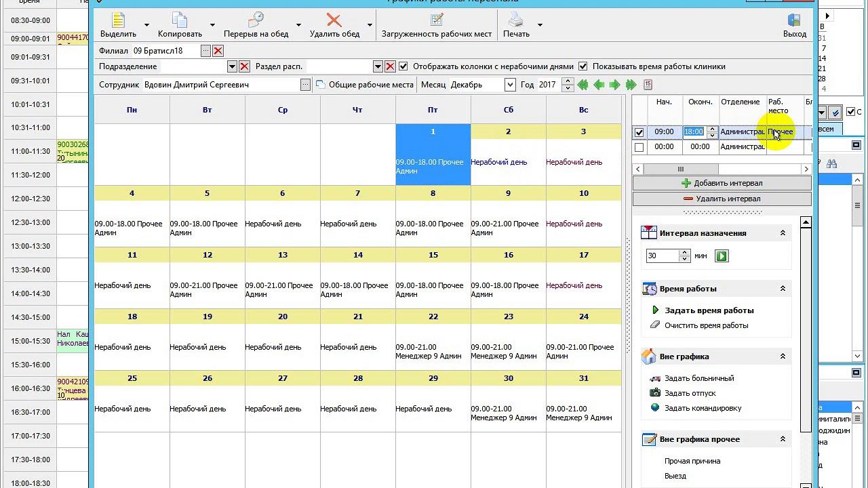The width and height of the screenshot is (868, 488).
Task: Go to previous month with green left arrow
Action: [x=599, y=85]
